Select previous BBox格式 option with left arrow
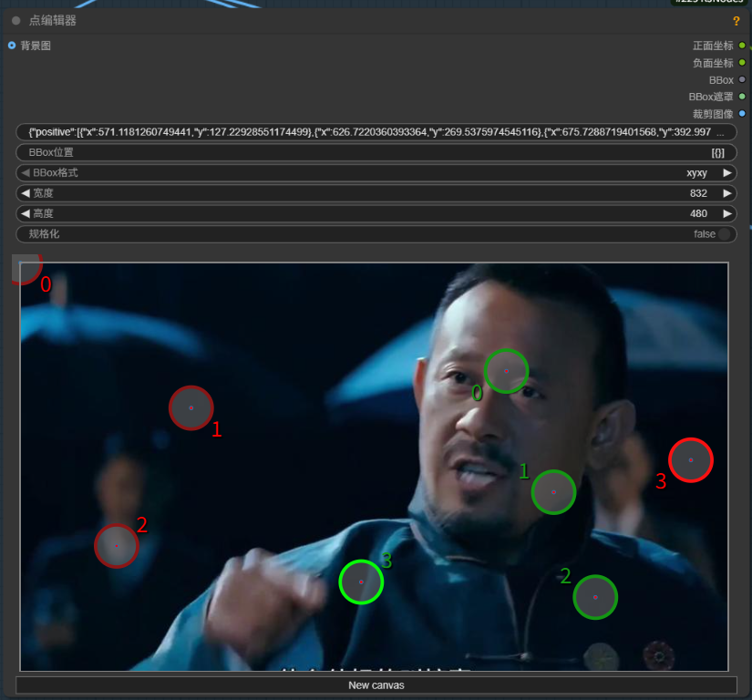The width and height of the screenshot is (752, 700). click(26, 172)
